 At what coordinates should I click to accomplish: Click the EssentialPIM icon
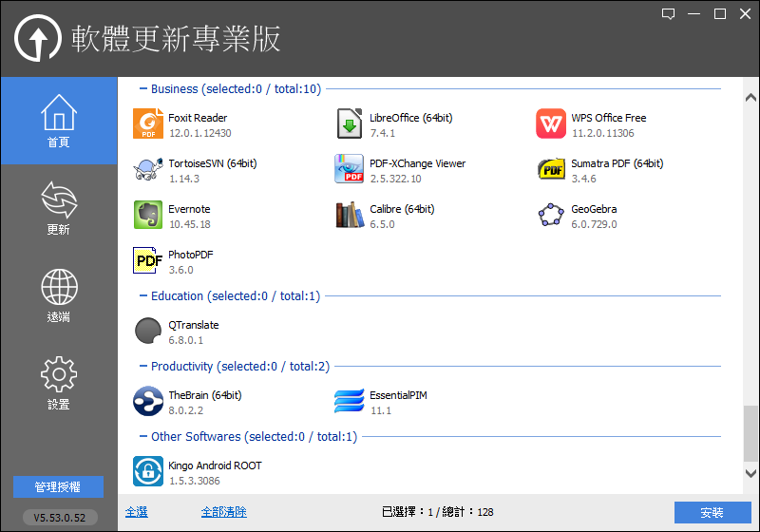pos(349,401)
